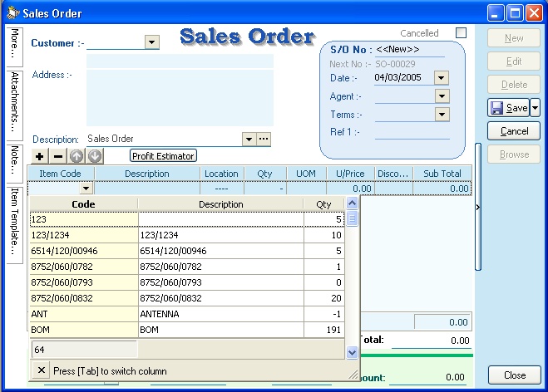The image size is (548, 392).
Task: Open the Customer dropdown list
Action: coord(152,42)
